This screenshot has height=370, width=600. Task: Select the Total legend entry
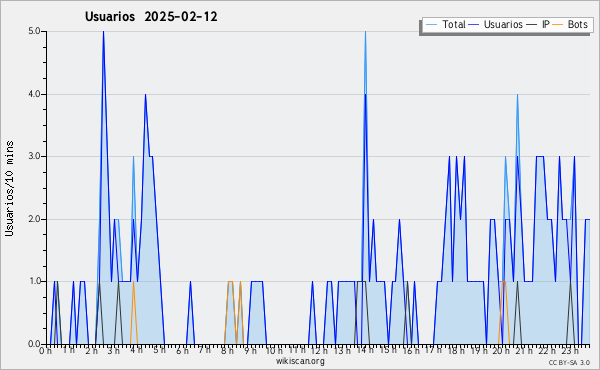pyautogui.click(x=445, y=25)
